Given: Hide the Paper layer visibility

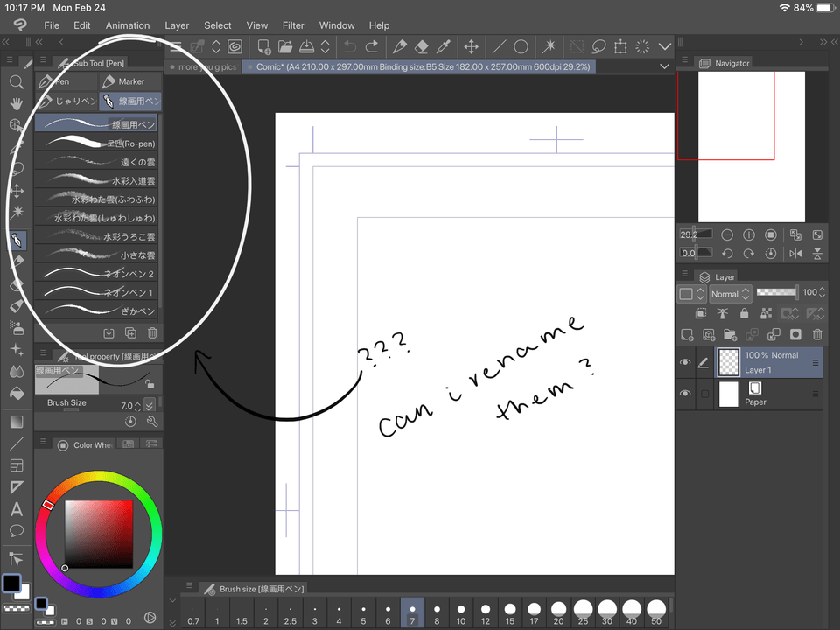Looking at the screenshot, I should pos(685,393).
